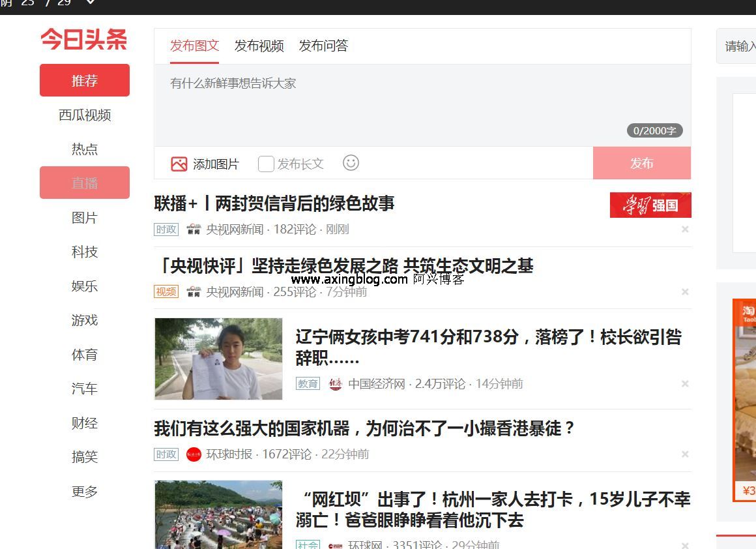Click the 教育 tag
Image resolution: width=756 pixels, height=549 pixels.
[308, 384]
